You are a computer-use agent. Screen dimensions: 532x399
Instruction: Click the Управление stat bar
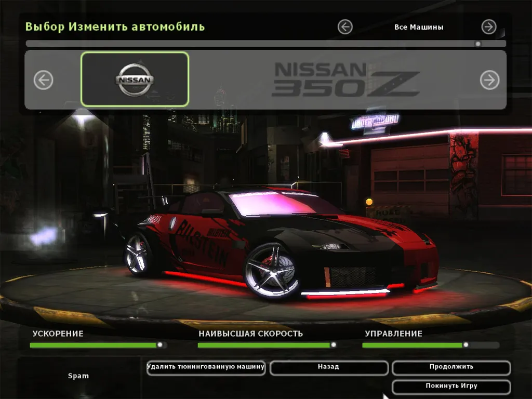click(431, 345)
